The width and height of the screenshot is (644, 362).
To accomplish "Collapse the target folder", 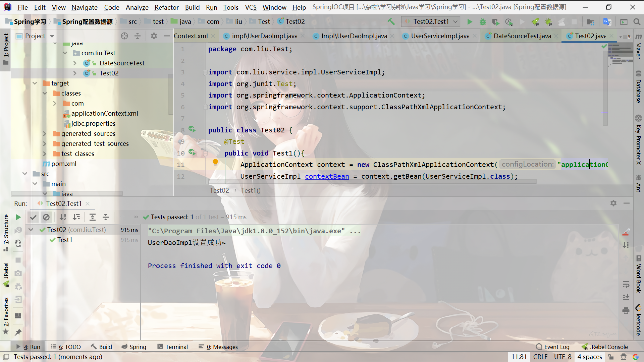I will click(35, 83).
